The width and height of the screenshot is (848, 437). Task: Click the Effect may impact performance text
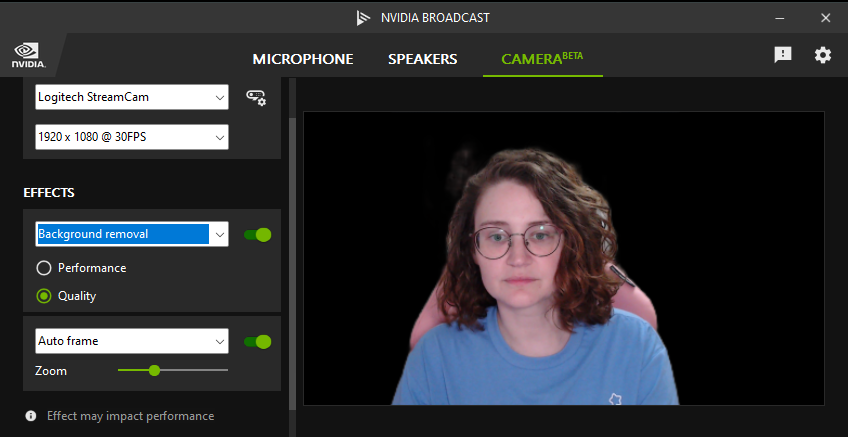pyautogui.click(x=130, y=416)
